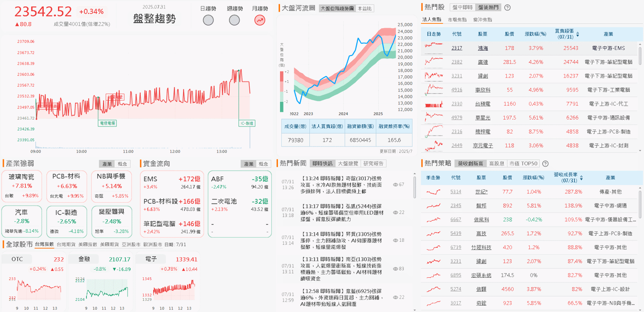Click the OTC index chart card
Screen dimensions: 644x312
[x=33, y=283]
